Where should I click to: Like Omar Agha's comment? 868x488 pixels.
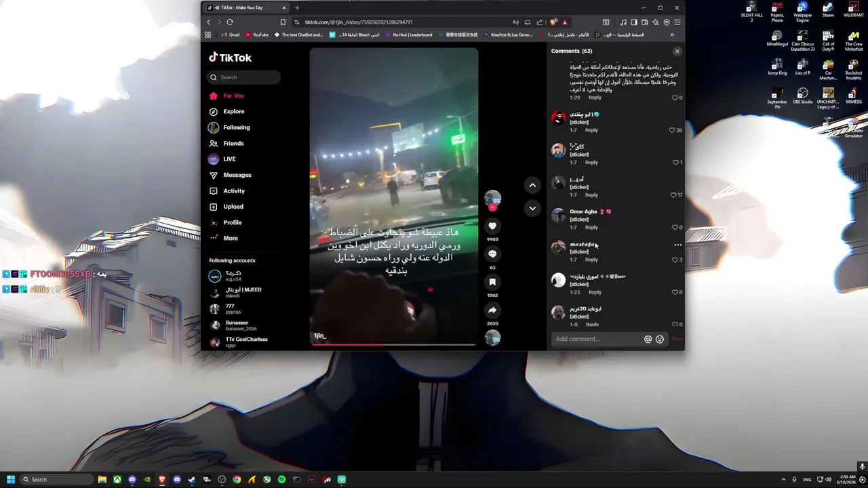pyautogui.click(x=675, y=227)
